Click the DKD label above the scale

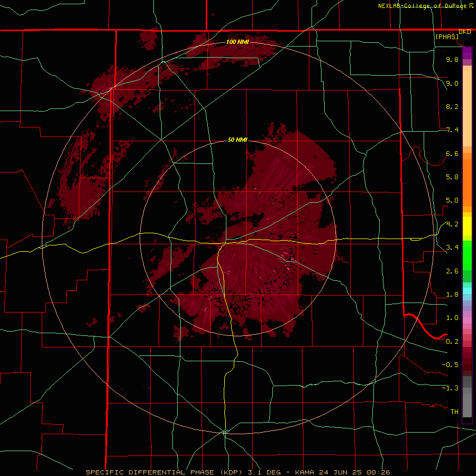[x=465, y=32]
